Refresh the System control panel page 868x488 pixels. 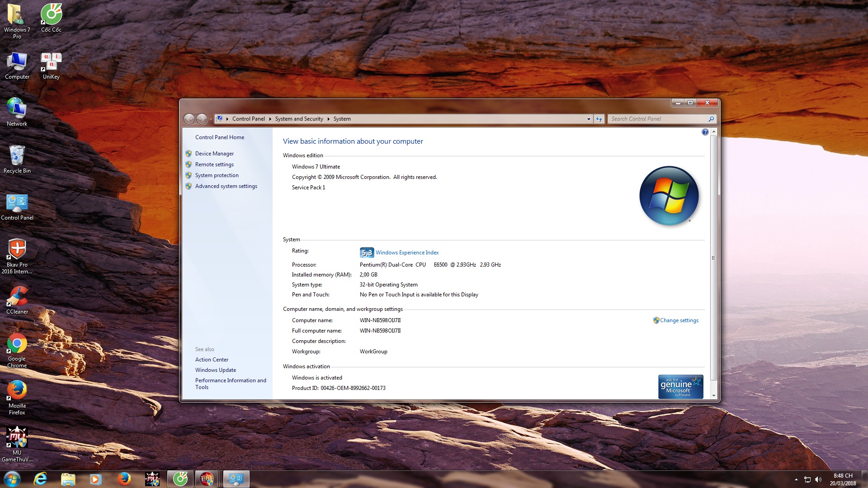(x=599, y=119)
